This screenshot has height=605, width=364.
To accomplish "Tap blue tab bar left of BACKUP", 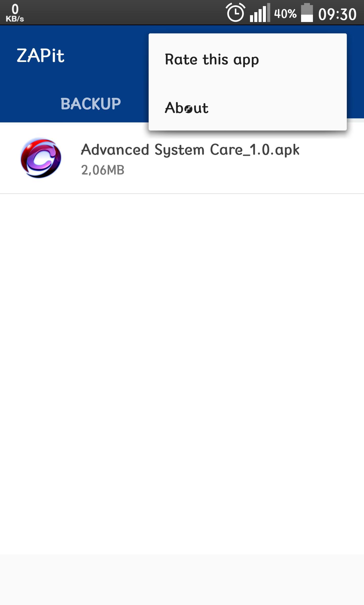I will 30,104.
